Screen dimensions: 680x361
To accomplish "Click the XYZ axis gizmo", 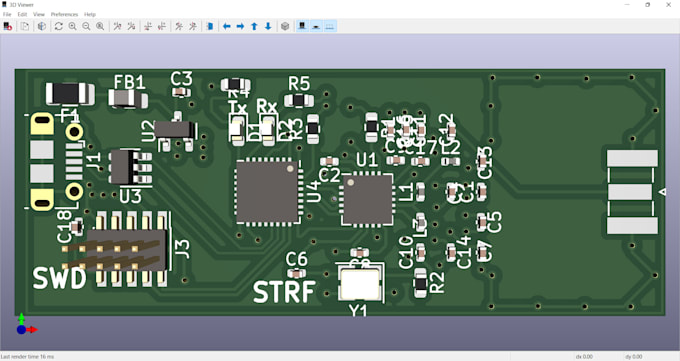I will click(x=26, y=325).
